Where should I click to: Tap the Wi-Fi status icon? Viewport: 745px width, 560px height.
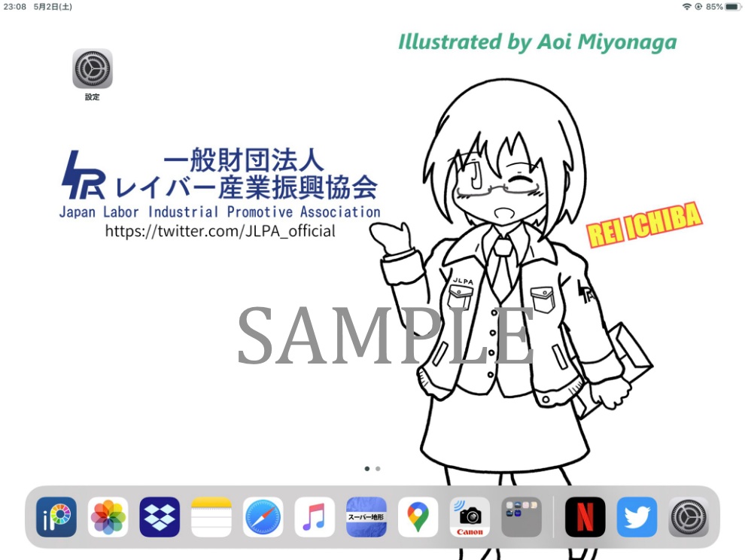tap(686, 7)
